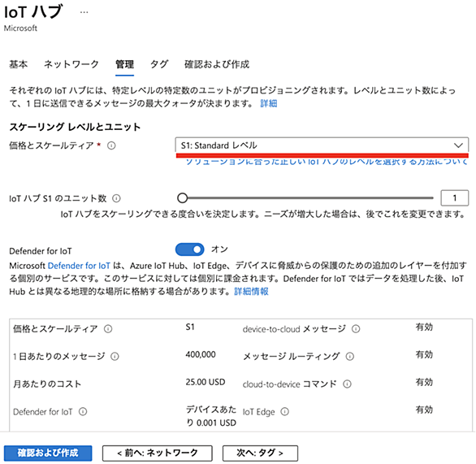This screenshot has width=476, height=464.
Task: Switch to the 基本 tab
Action: (18, 64)
